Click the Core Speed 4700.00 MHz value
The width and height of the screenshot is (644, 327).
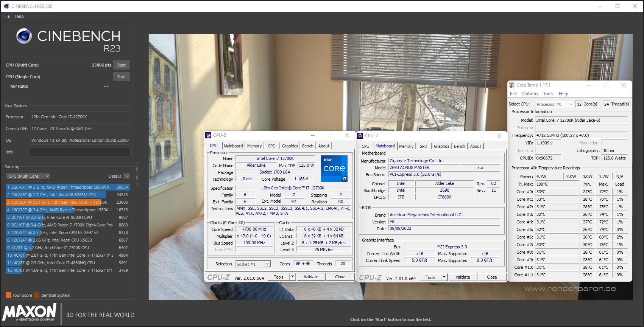click(x=254, y=229)
